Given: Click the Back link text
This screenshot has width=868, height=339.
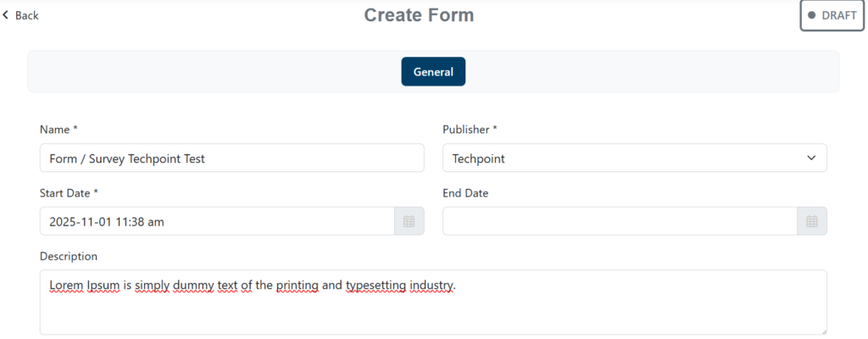Looking at the screenshot, I should click(x=27, y=15).
